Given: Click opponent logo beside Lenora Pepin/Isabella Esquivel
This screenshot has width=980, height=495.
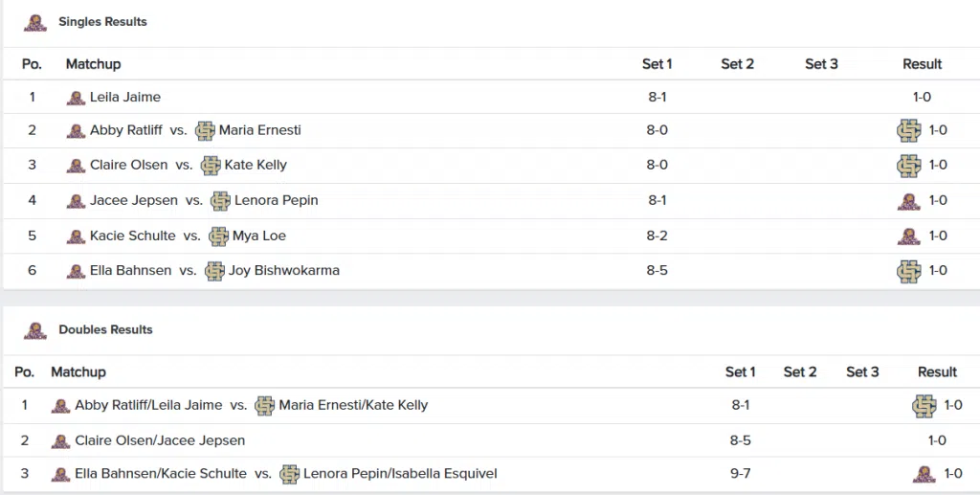Looking at the screenshot, I should coord(289,474).
